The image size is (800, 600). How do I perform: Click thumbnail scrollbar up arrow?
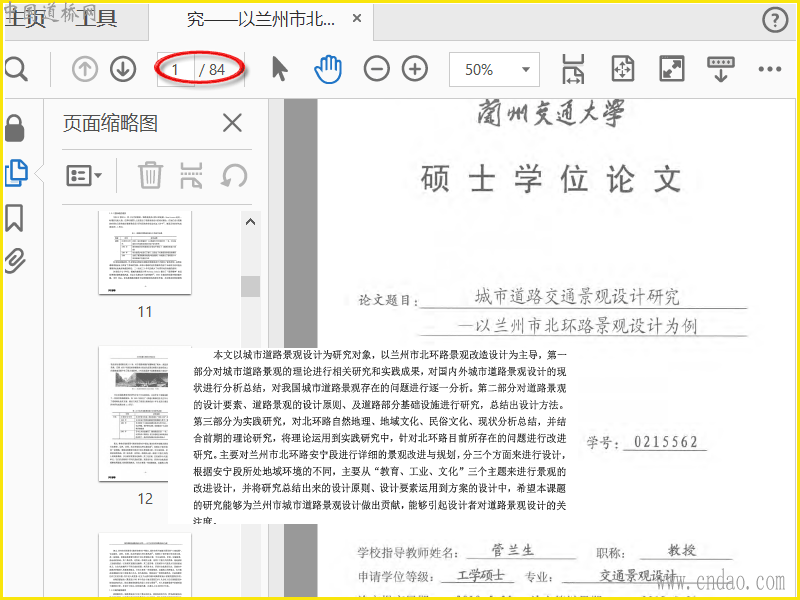pos(251,222)
